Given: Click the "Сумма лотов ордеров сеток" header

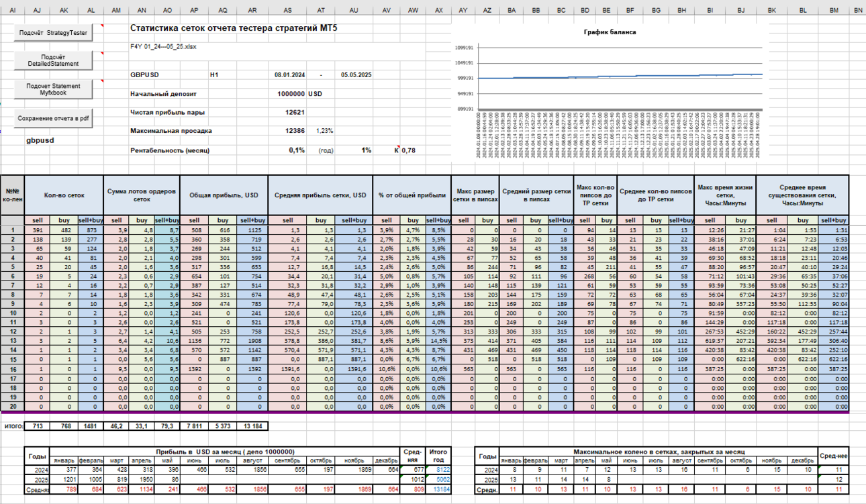Looking at the screenshot, I should click(x=142, y=195).
